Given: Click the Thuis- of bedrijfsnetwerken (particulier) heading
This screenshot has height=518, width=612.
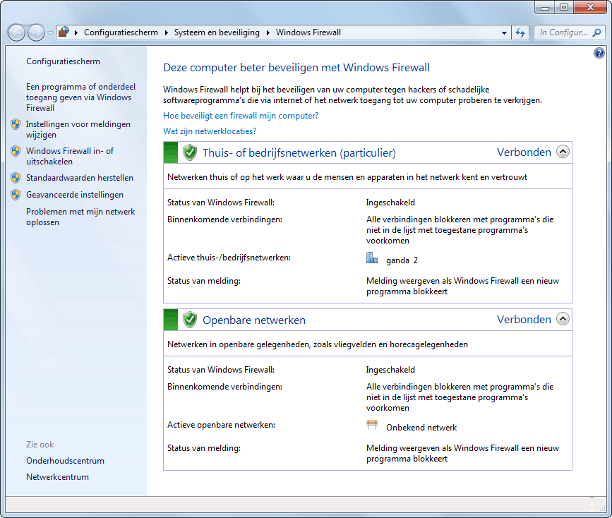Looking at the screenshot, I should pyautogui.click(x=299, y=153).
